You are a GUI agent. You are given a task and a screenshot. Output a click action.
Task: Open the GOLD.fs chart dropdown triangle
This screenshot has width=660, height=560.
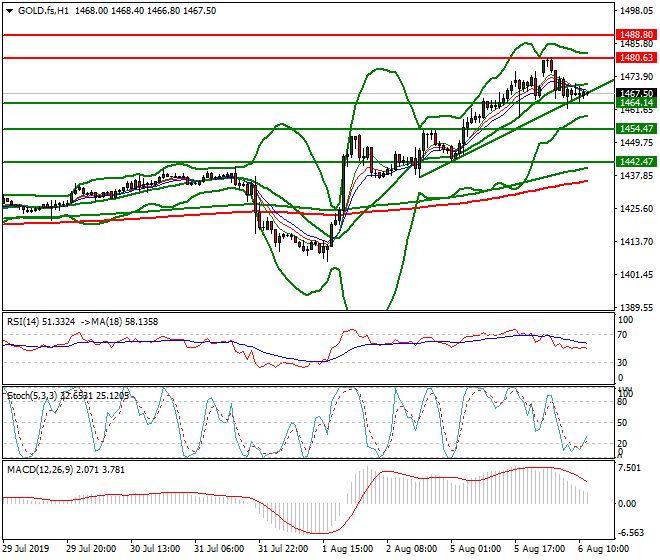pos(9,11)
